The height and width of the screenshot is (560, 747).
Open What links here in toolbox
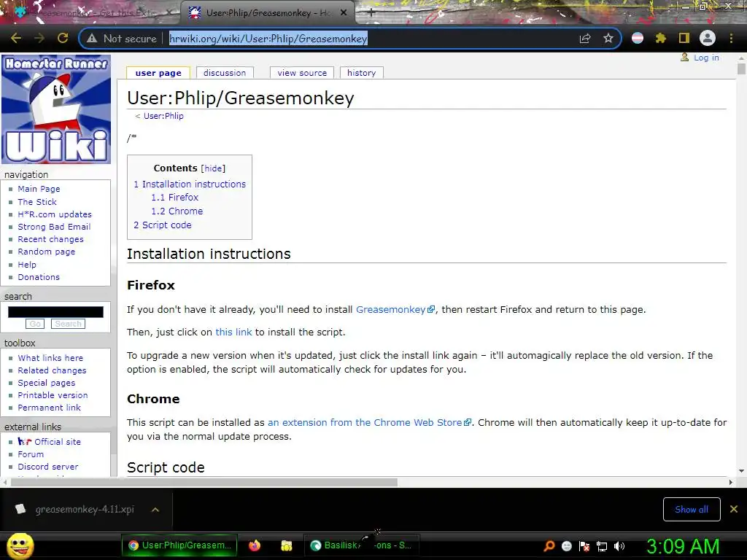click(x=50, y=358)
